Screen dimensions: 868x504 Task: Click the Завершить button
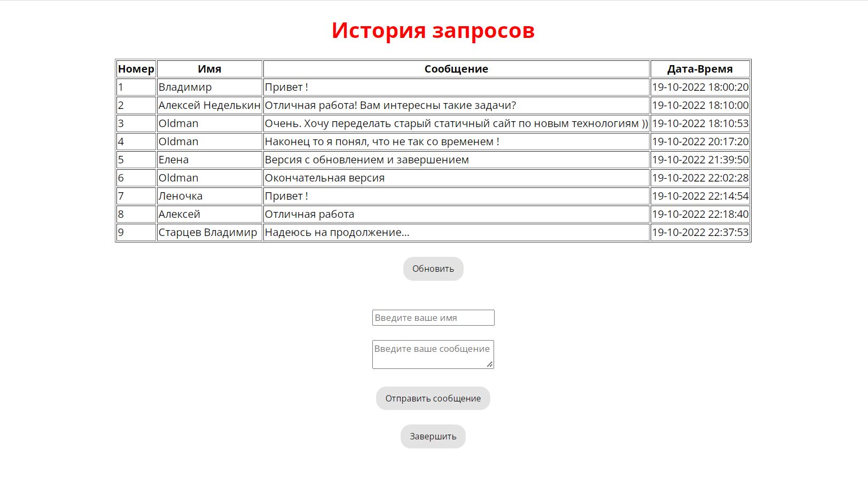tap(433, 436)
